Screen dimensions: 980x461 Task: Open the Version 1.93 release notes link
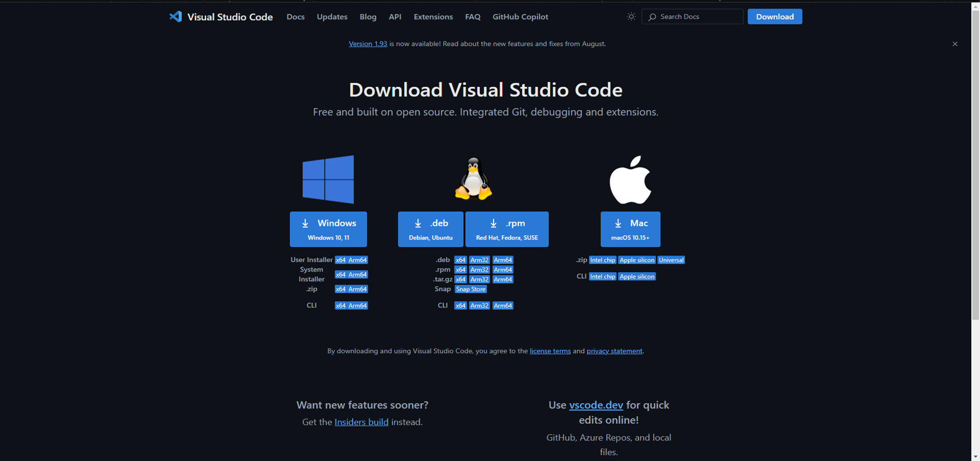pyautogui.click(x=368, y=43)
